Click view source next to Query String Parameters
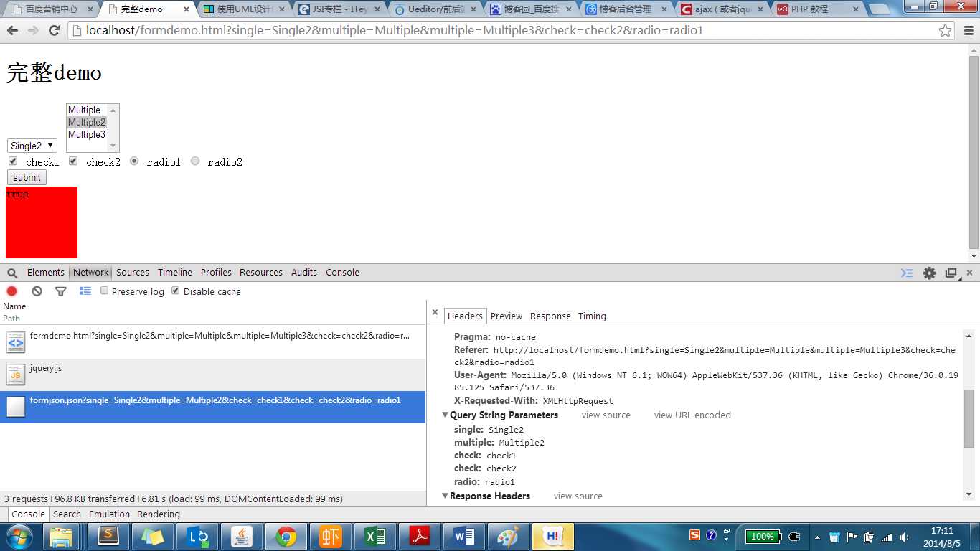The width and height of the screenshot is (980, 551). click(606, 415)
